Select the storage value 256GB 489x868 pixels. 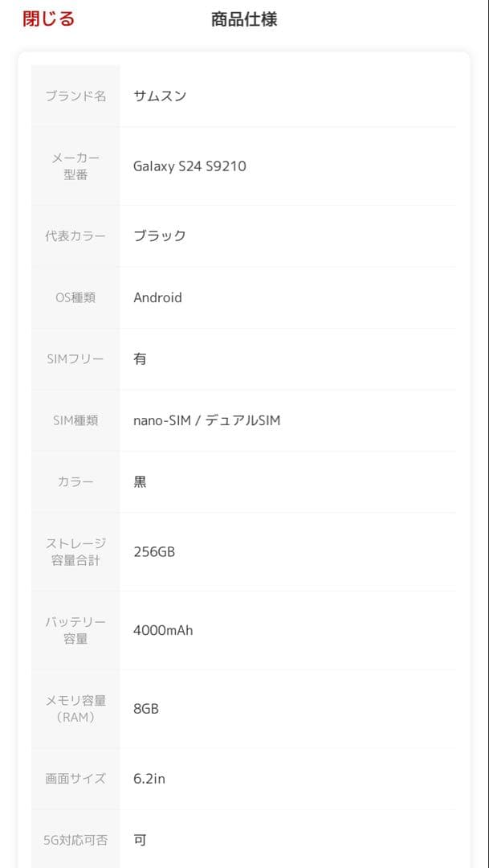click(x=156, y=551)
